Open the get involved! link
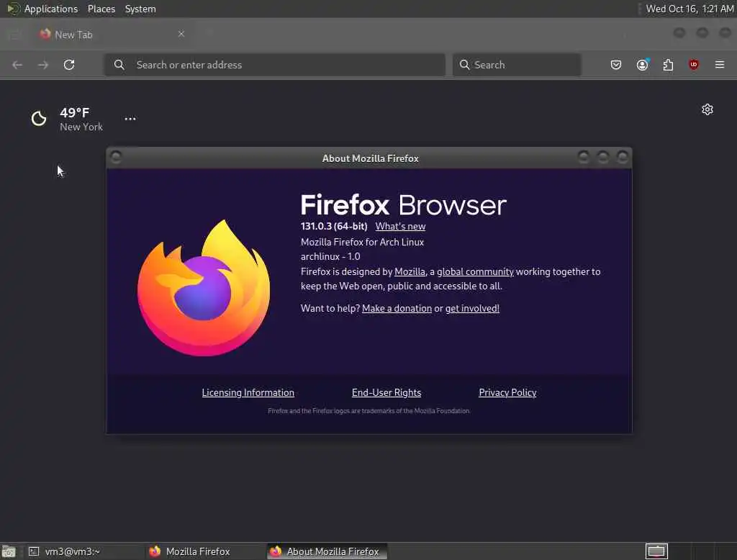 point(472,309)
